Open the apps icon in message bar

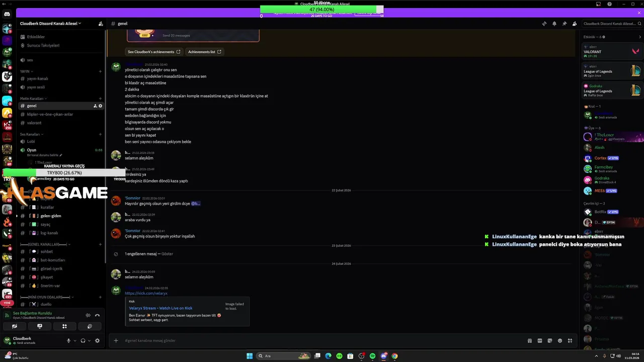click(570, 340)
